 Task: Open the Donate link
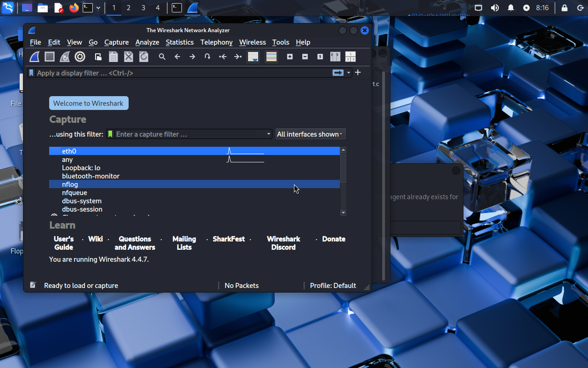(334, 239)
